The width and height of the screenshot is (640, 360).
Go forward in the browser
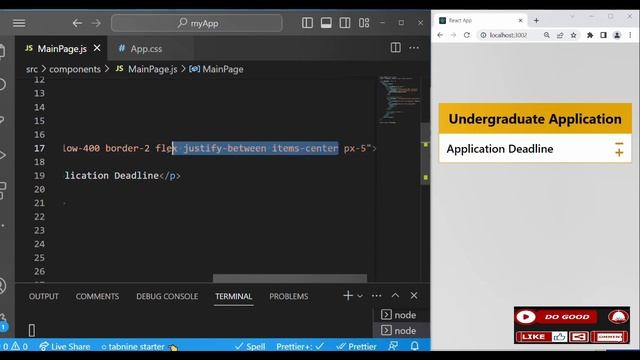click(453, 35)
